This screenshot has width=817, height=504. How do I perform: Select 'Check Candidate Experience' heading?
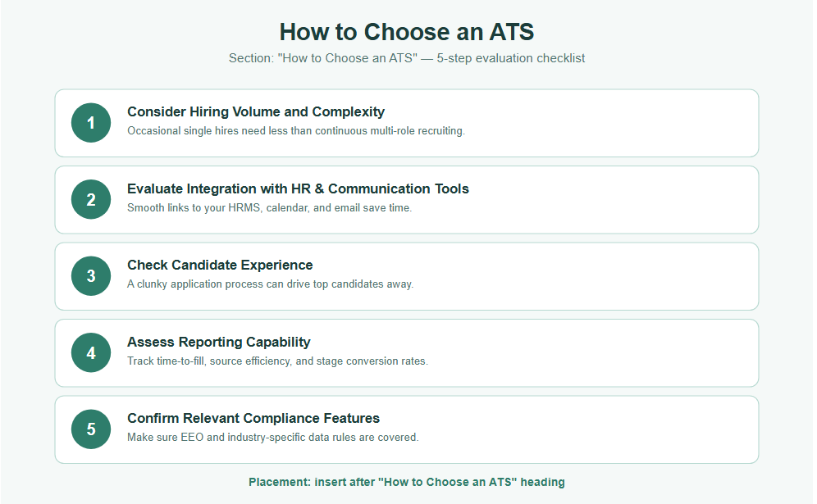coord(220,265)
